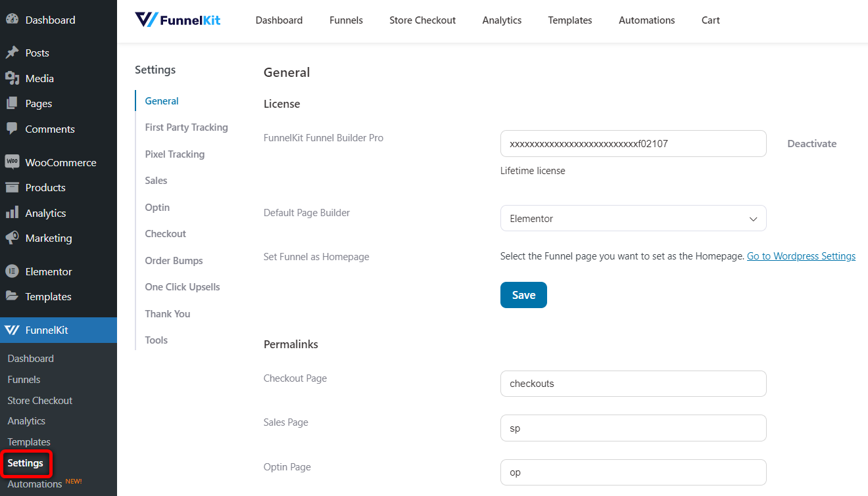Viewport: 868px width, 496px height.
Task: Follow the Go to Wordpress Settings link
Action: pos(801,256)
